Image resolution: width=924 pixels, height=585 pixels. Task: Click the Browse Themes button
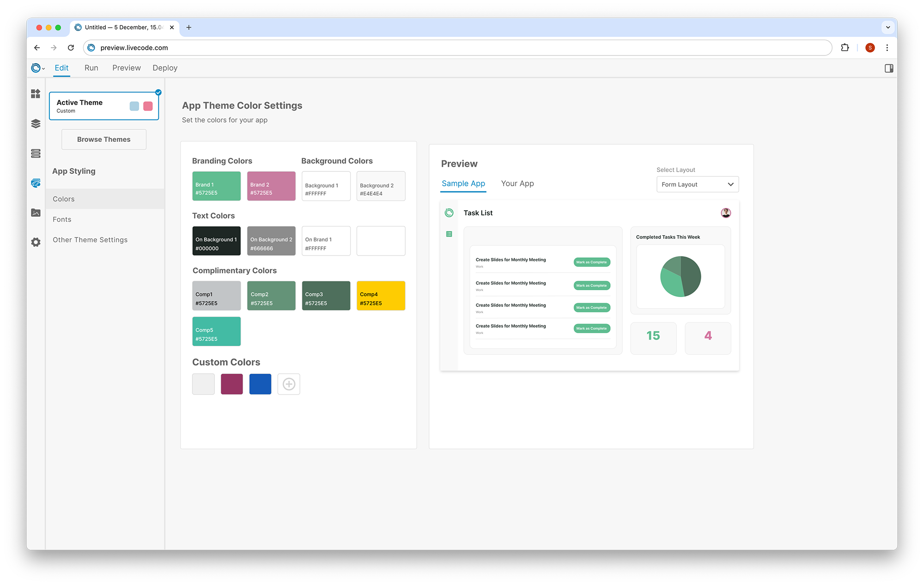[104, 140]
